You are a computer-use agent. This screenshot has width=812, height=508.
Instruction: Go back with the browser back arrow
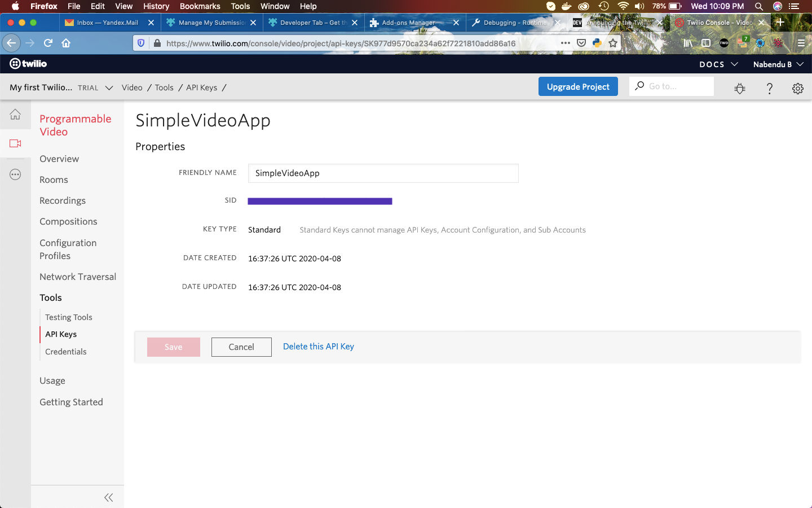coord(11,43)
